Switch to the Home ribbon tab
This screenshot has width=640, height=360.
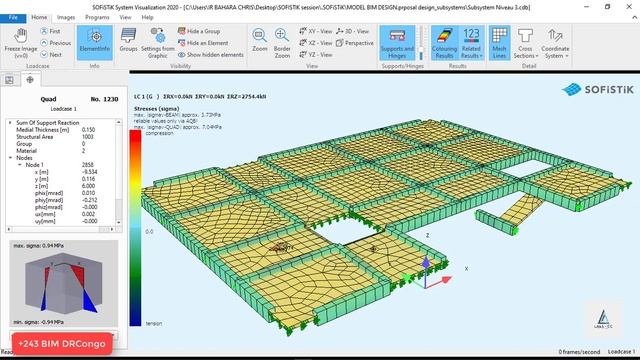click(x=39, y=18)
